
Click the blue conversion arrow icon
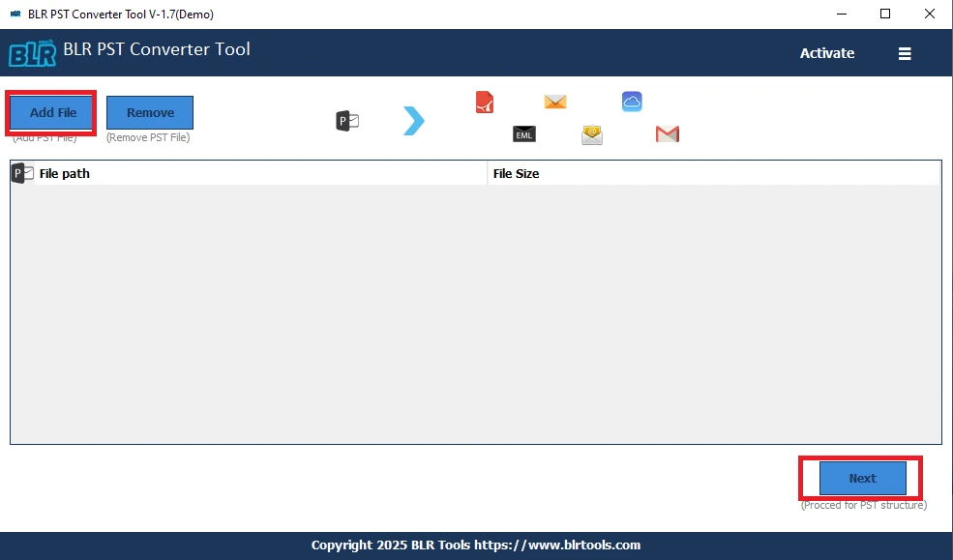(414, 121)
